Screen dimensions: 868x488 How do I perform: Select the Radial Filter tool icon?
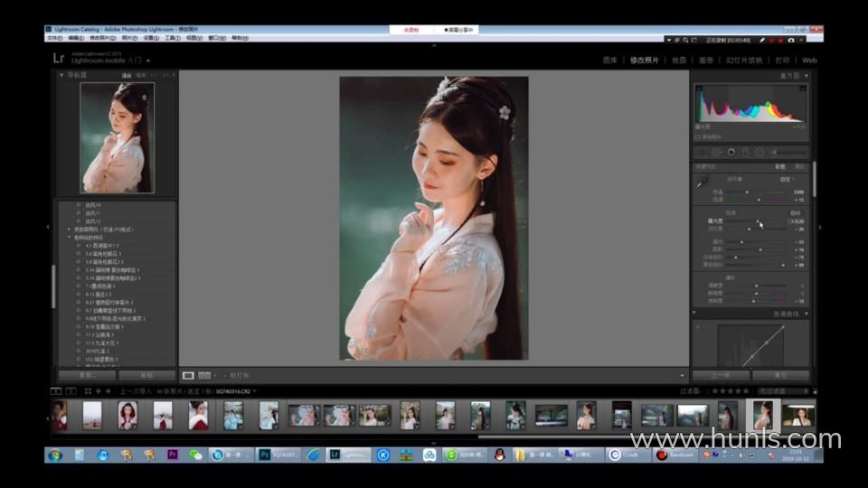pyautogui.click(x=759, y=152)
